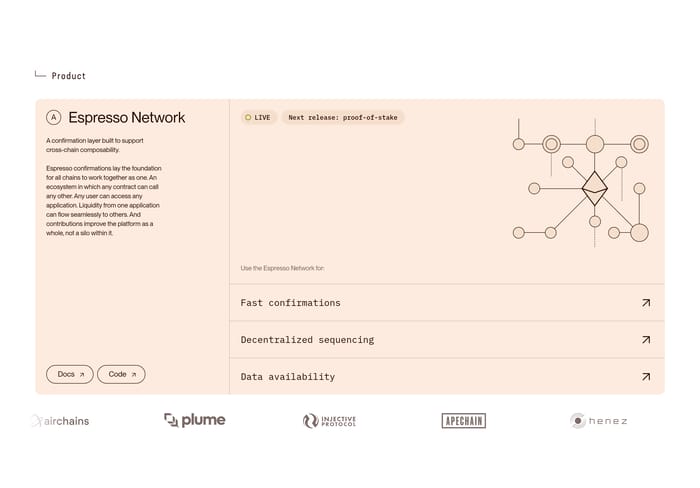This screenshot has width=700, height=488.
Task: Select the Decentralized sequencing row
Action: pos(447,340)
